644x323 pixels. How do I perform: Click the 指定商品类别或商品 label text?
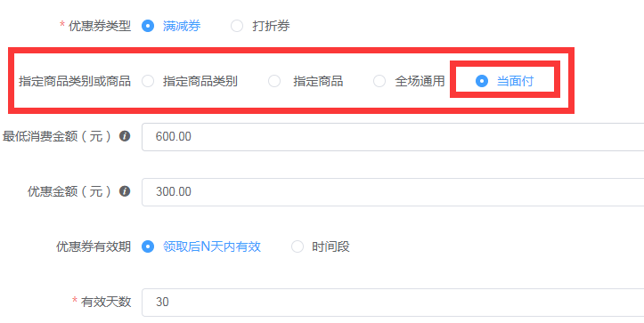coord(75,81)
